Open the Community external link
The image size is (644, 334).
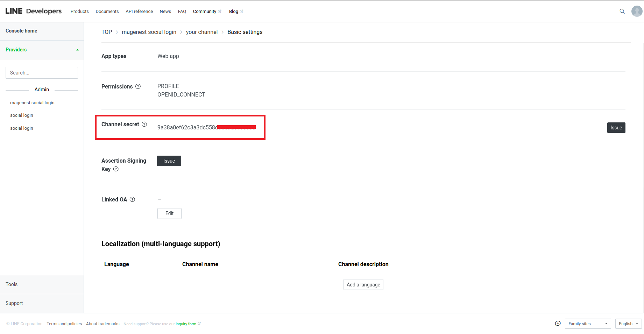[x=207, y=12]
